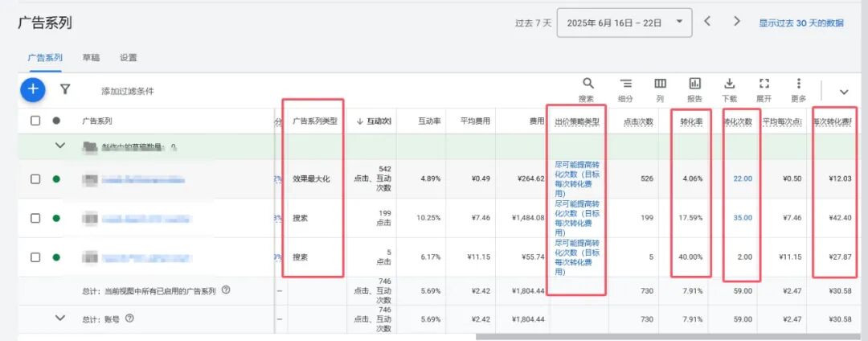868x341 pixels.
Task: Switch to the 设置 tab
Action: pyautogui.click(x=129, y=58)
